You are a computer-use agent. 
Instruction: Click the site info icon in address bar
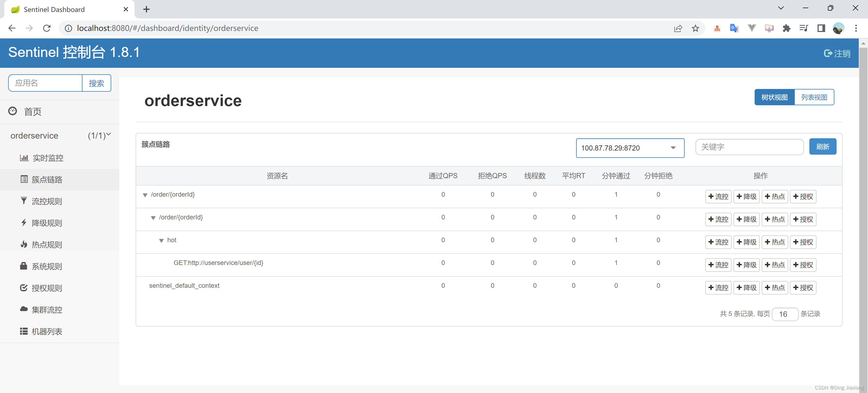coord(68,28)
